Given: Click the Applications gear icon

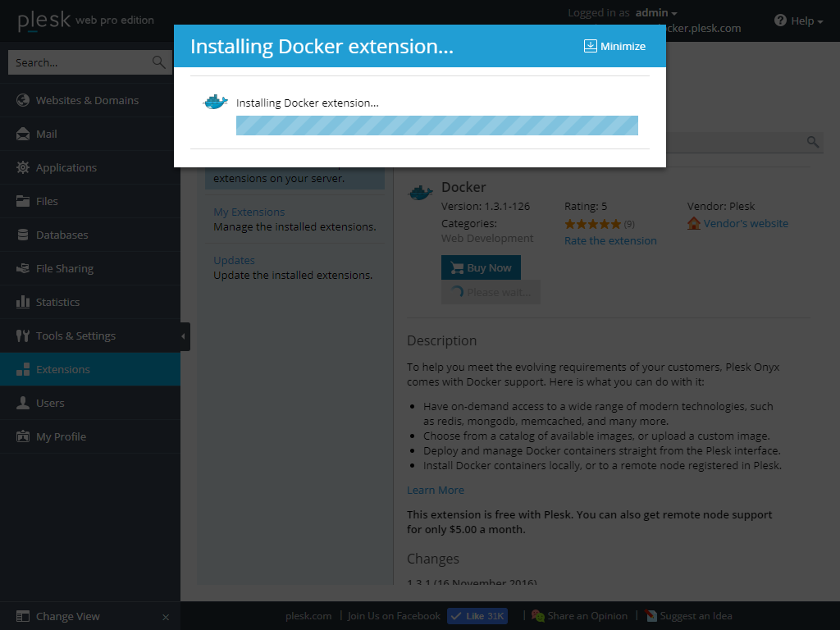Looking at the screenshot, I should (x=22, y=167).
